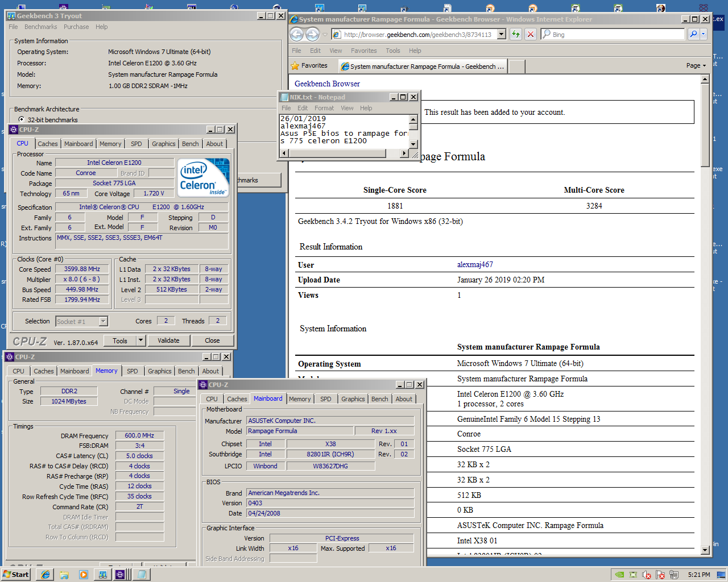Open SPD tab in CPU-Z Mainboard window
Screen dimensions: 728x582
pos(325,399)
